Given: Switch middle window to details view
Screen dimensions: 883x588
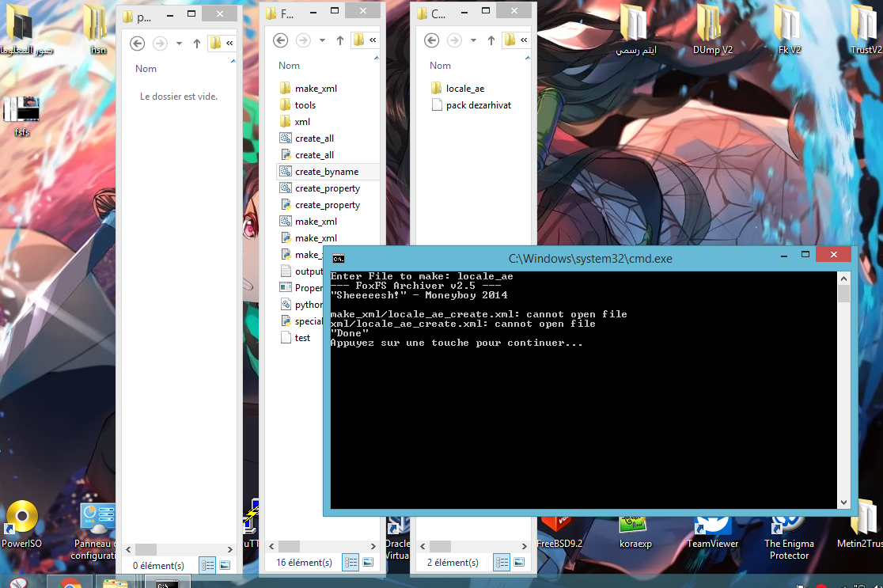Looking at the screenshot, I should pos(351,562).
